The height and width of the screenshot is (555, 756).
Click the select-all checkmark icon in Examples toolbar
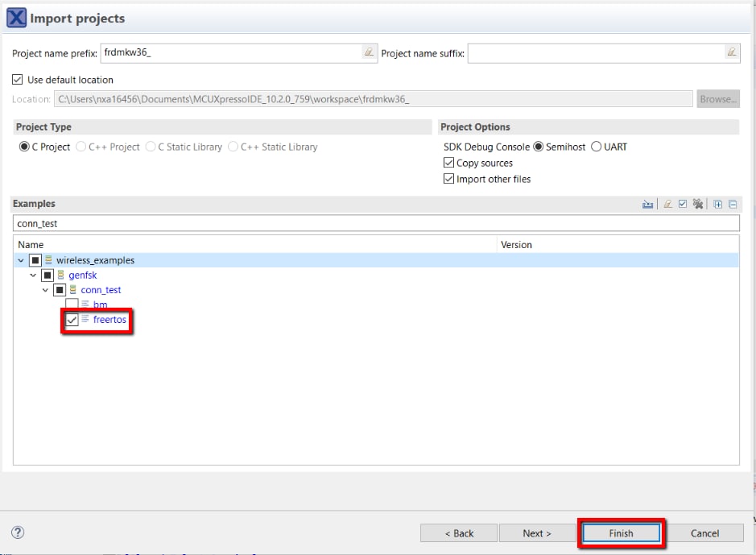click(x=683, y=205)
